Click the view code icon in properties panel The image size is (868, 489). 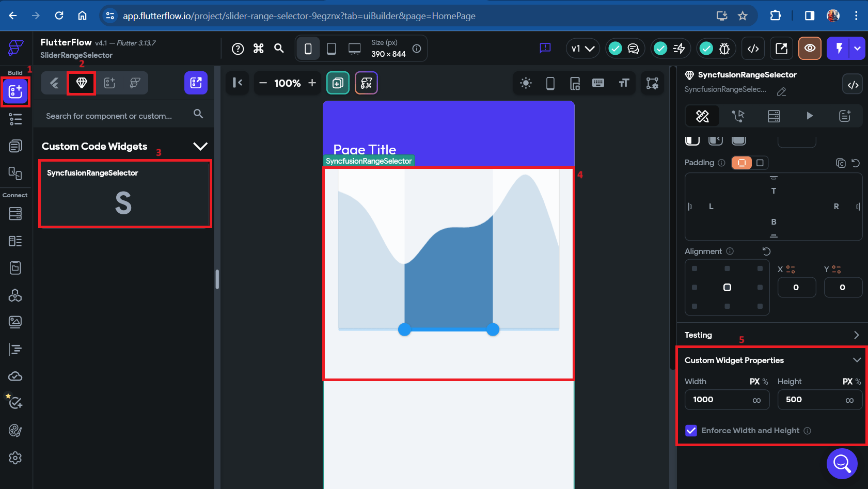click(x=853, y=85)
